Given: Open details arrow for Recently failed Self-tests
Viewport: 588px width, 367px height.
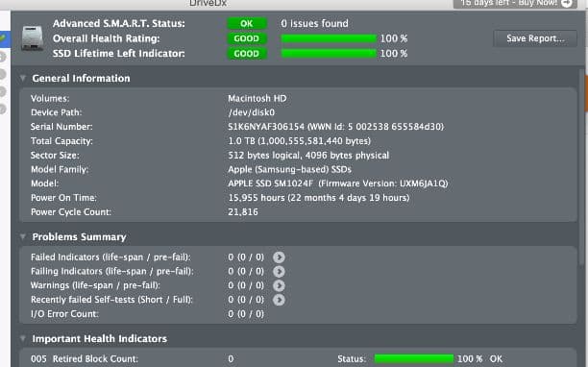Looking at the screenshot, I should click(279, 300).
